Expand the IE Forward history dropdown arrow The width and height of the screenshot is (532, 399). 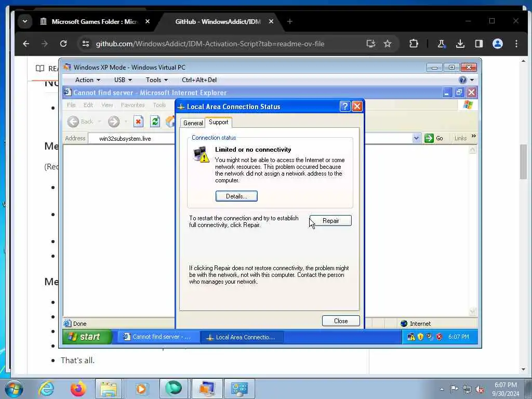(x=126, y=122)
